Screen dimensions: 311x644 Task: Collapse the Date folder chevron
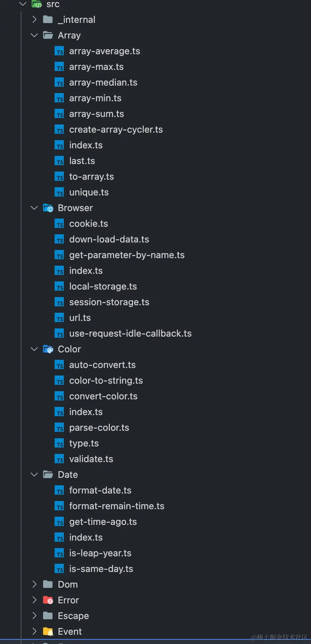click(34, 475)
